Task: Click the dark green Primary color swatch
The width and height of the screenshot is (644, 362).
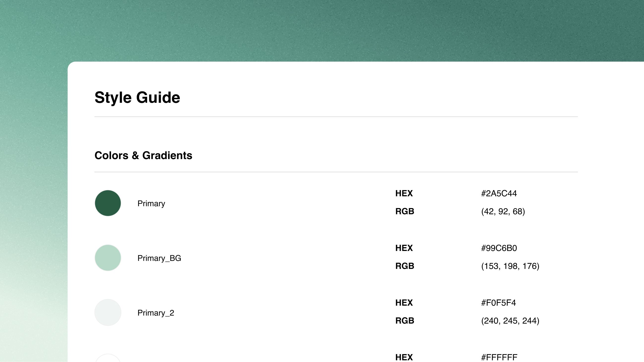Action: pyautogui.click(x=108, y=203)
